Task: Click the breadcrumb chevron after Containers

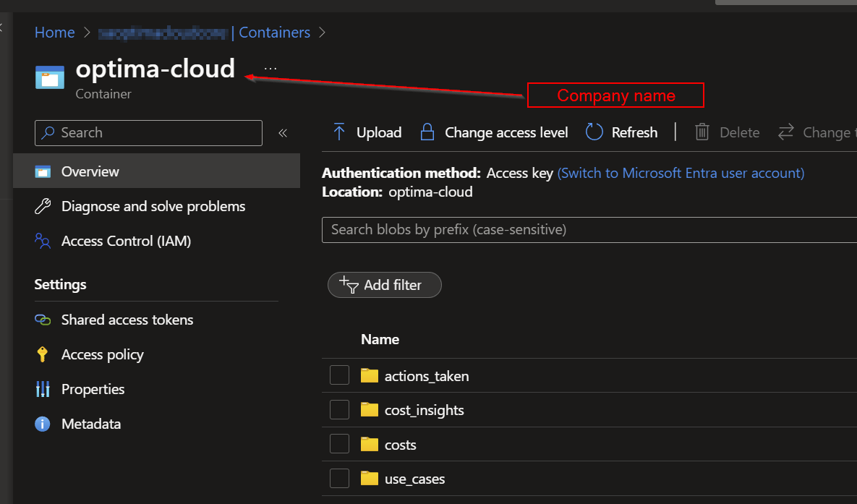Action: pos(322,33)
